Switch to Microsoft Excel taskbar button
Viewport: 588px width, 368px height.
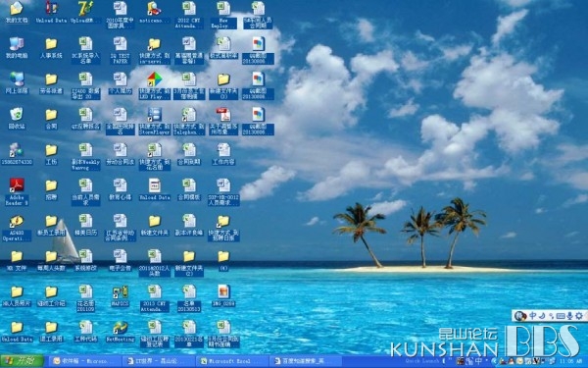pos(231,361)
